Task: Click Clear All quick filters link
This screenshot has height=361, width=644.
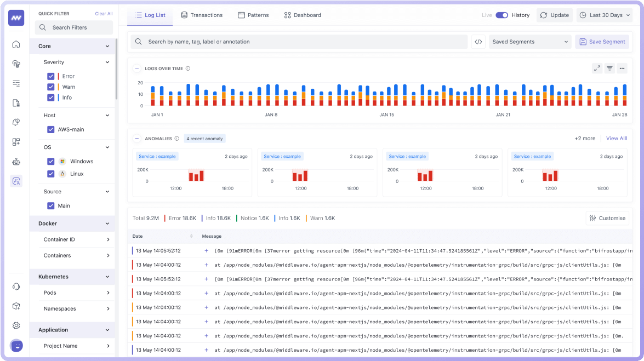Action: [x=104, y=14]
